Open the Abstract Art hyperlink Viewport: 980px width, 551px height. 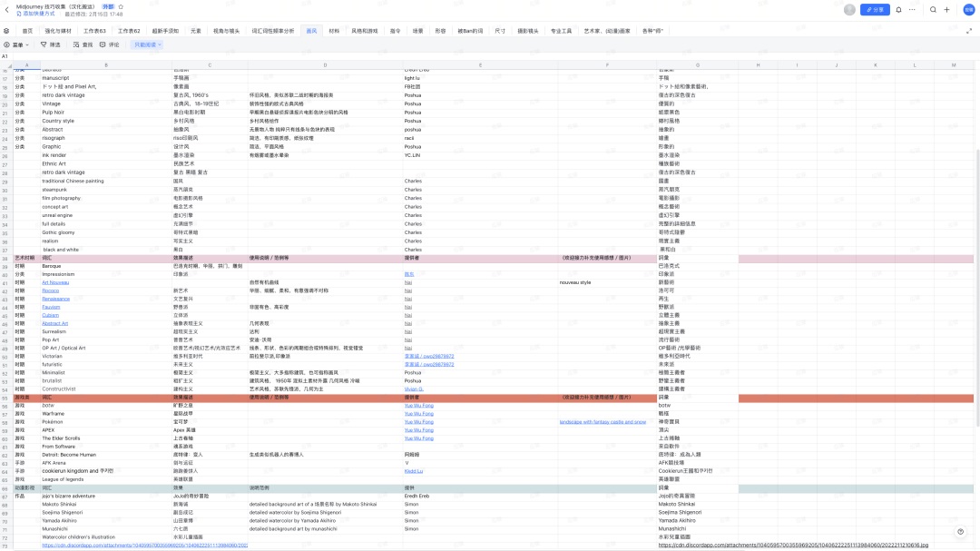tap(55, 323)
